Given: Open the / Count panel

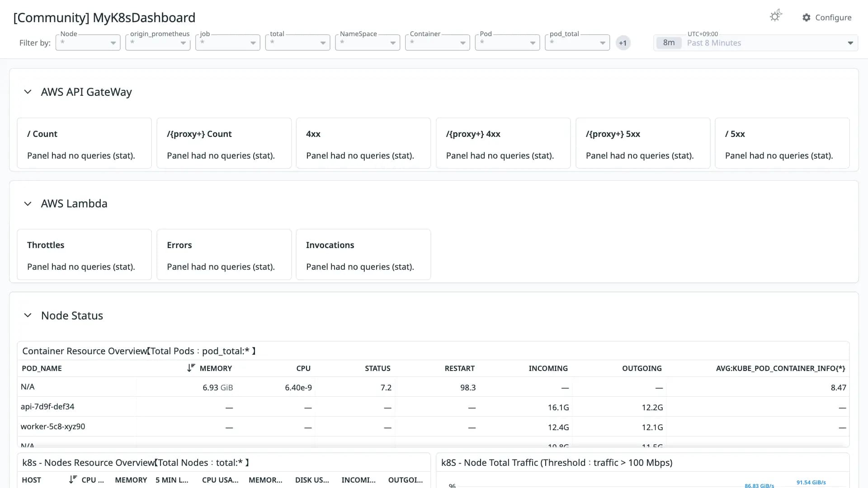Looking at the screenshot, I should (84, 143).
